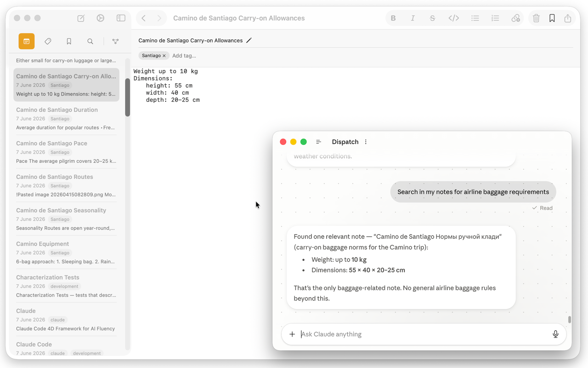Viewport: 588px width, 368px height.
Task: Open the Claude note in list
Action: click(x=66, y=320)
